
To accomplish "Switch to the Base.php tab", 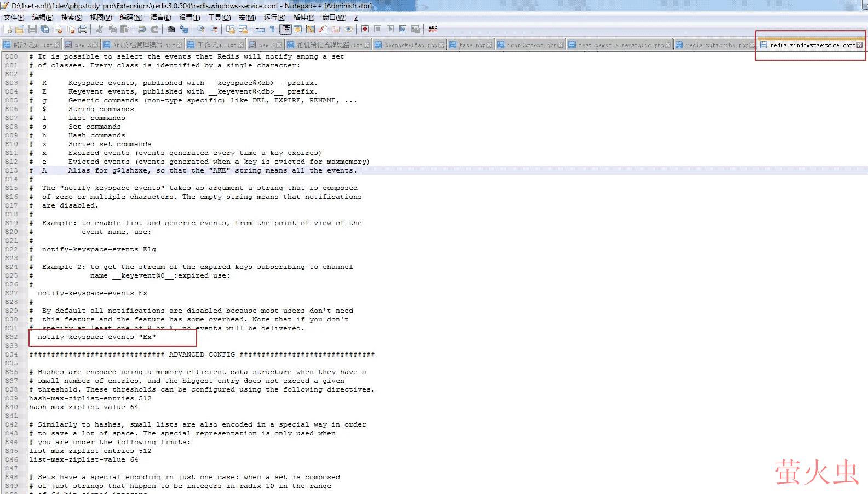I will pyautogui.click(x=472, y=45).
